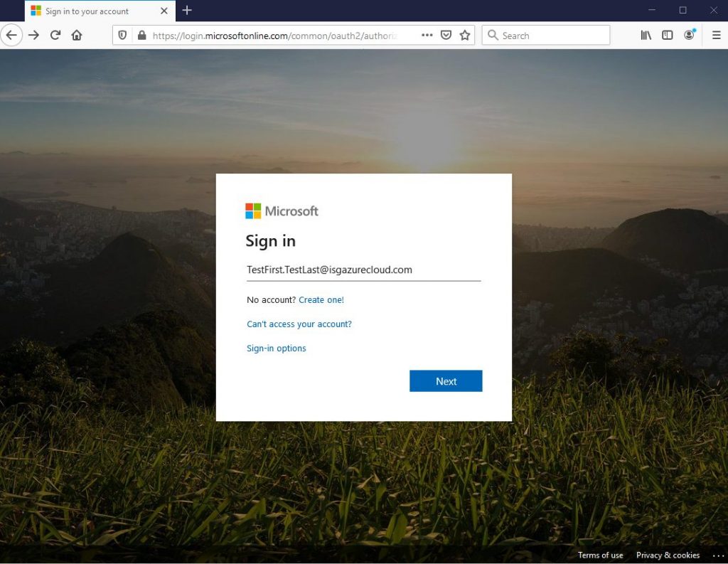This screenshot has height=564, width=728.
Task: Reload the current page
Action: [x=55, y=36]
